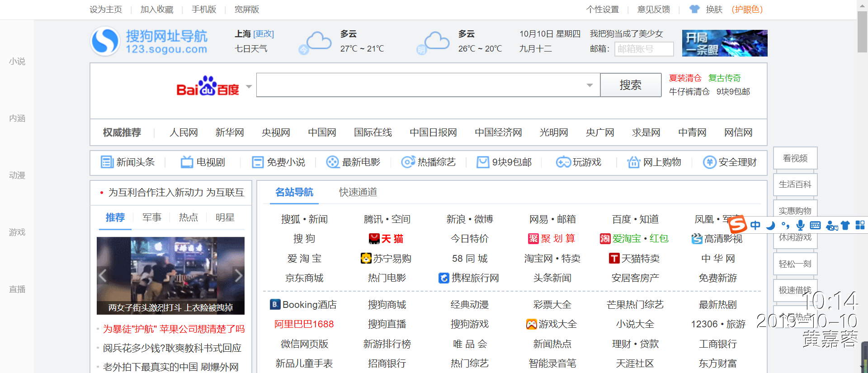Click the page vertical scrollbar thumb

pos(862,32)
